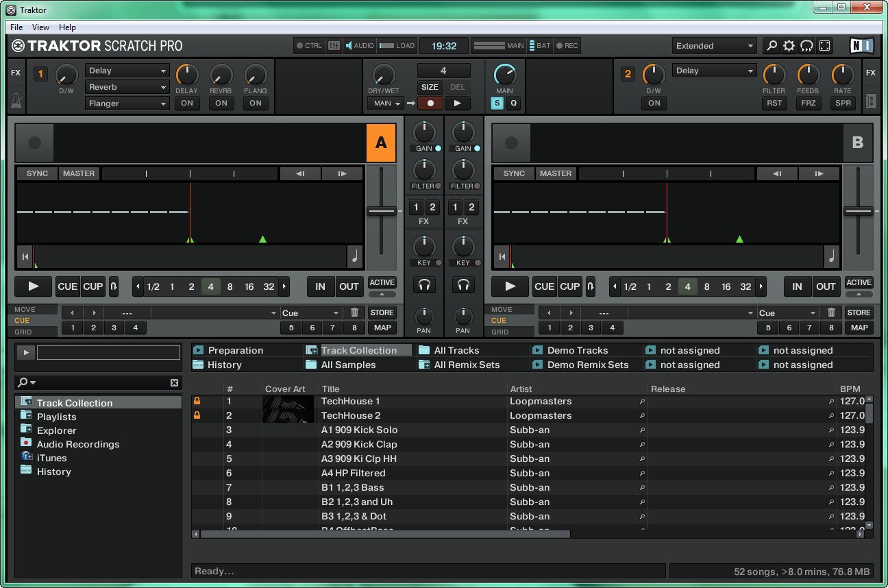The height and width of the screenshot is (588, 888).
Task: Open Deck A Cue type dropdown
Action: pos(310,313)
